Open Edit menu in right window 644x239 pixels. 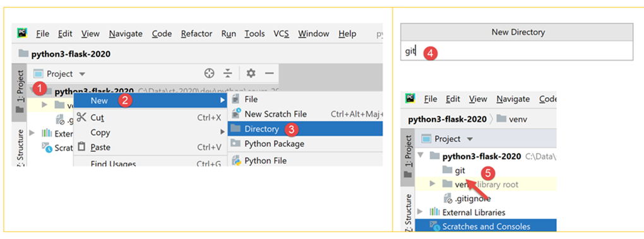(453, 99)
